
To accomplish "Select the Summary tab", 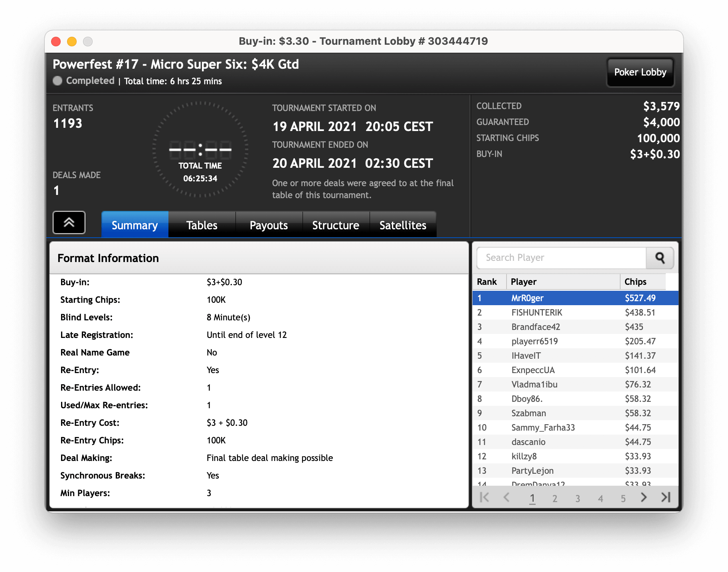I will tap(135, 225).
